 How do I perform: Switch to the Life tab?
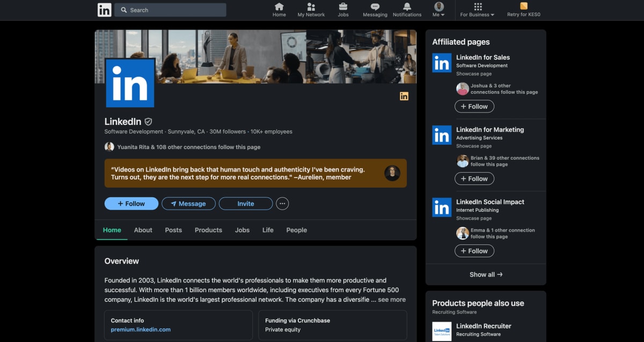tap(268, 230)
